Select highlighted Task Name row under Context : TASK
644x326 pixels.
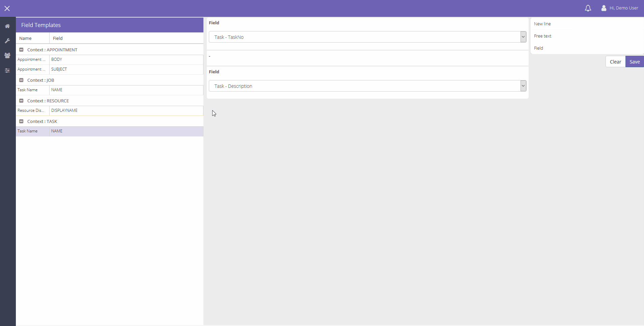[x=110, y=131]
